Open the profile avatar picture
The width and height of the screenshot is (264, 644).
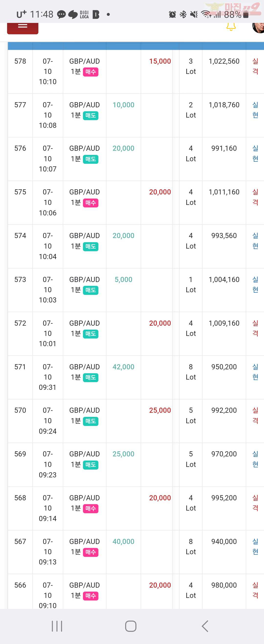[x=258, y=28]
